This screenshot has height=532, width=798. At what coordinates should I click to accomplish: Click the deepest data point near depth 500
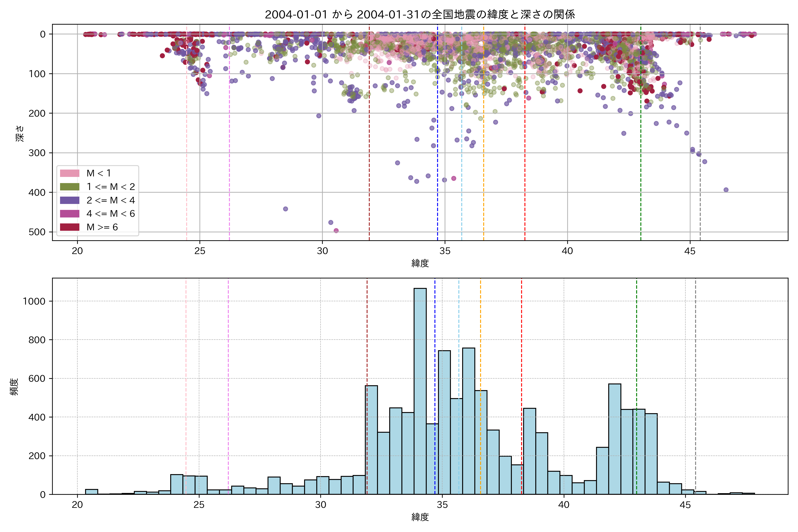(x=336, y=231)
